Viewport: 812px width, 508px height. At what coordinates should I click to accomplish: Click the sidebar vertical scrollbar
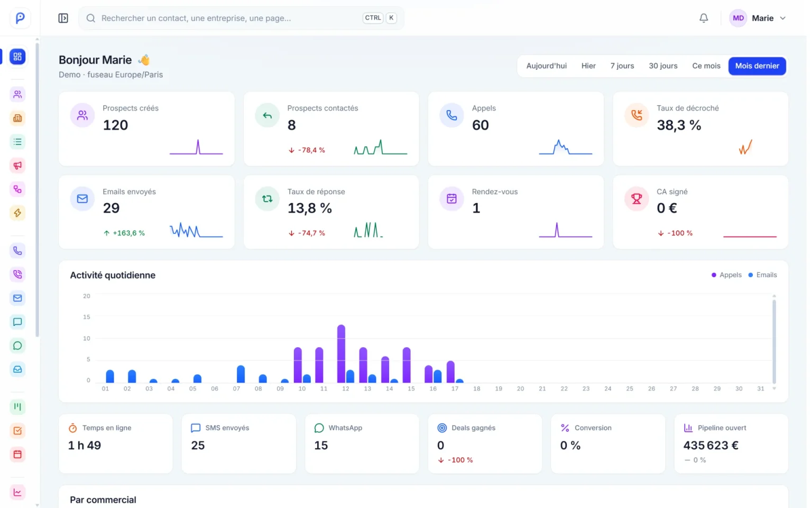[37, 189]
